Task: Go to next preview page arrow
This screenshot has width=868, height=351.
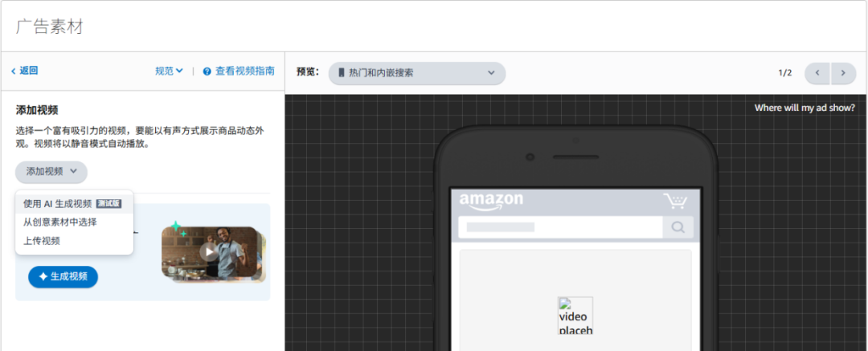Action: pyautogui.click(x=843, y=73)
